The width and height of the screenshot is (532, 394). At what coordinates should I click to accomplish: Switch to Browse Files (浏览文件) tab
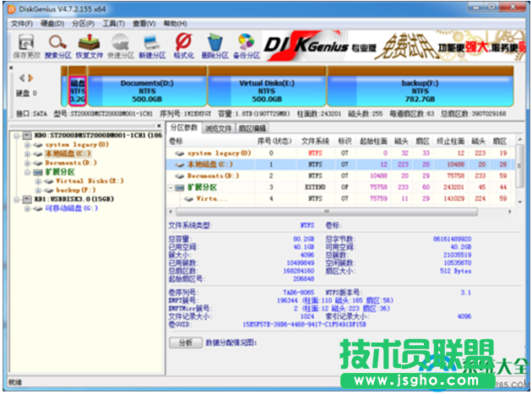218,128
